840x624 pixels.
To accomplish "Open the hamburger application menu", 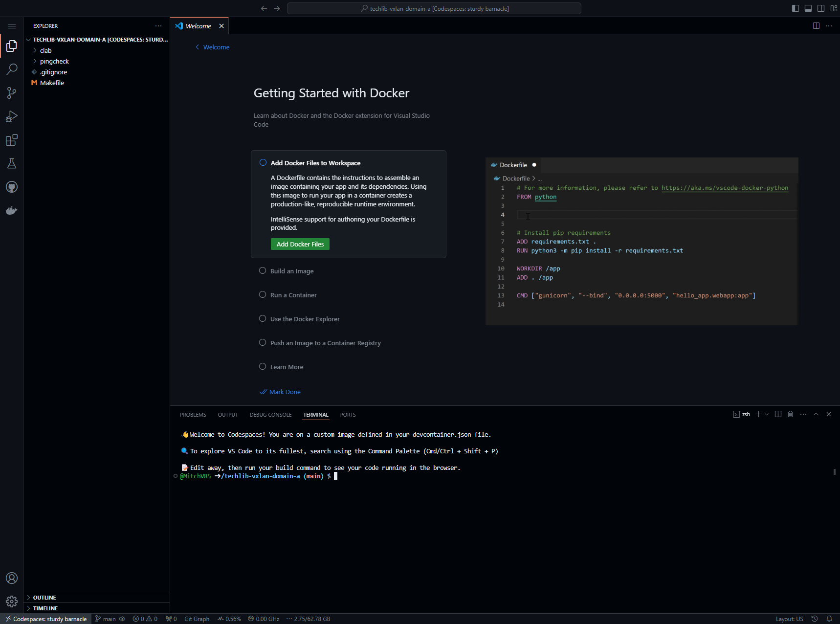I will (x=12, y=26).
